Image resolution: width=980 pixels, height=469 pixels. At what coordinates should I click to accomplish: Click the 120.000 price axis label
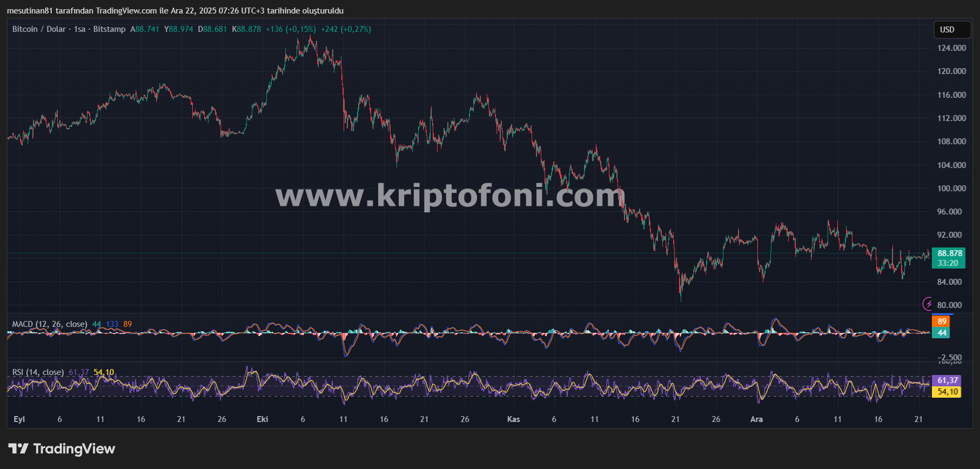(x=951, y=71)
